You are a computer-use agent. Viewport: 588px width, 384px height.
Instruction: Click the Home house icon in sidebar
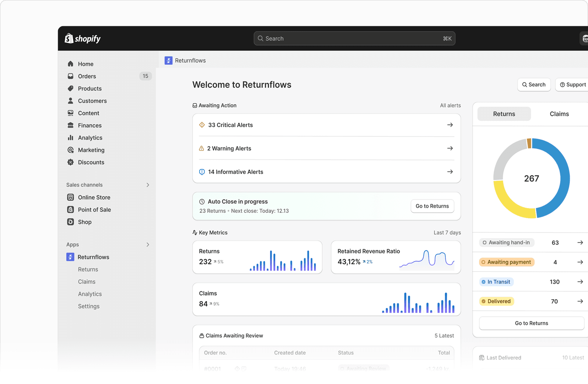[x=70, y=64]
